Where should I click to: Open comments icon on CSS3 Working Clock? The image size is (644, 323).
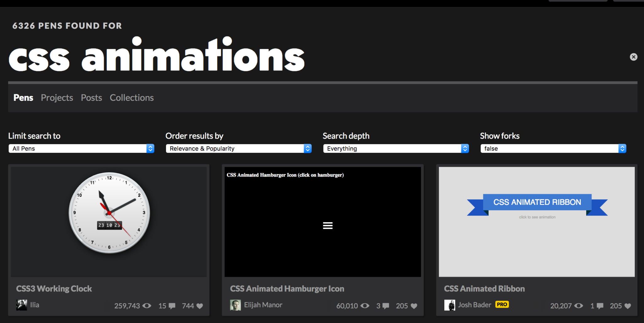pyautogui.click(x=172, y=306)
